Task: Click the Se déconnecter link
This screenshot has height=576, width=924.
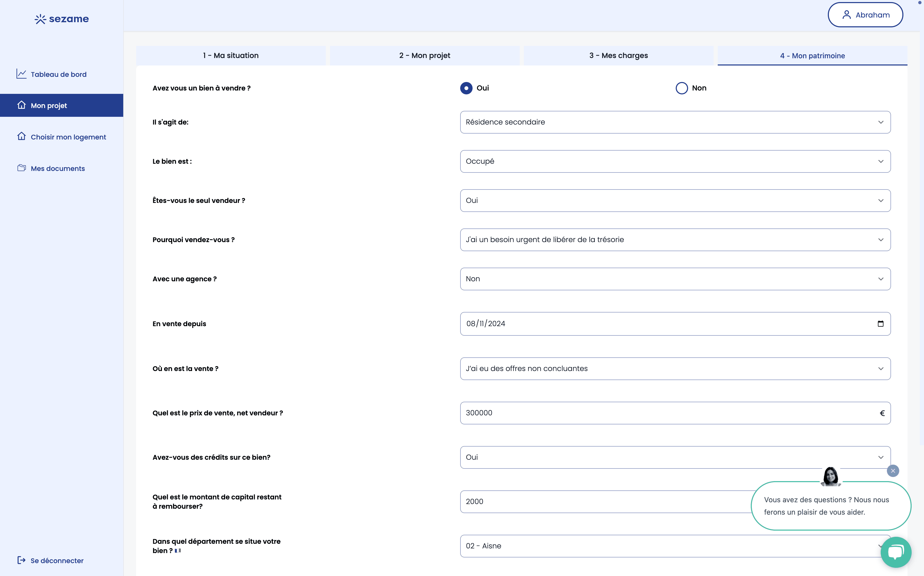Action: click(x=56, y=560)
